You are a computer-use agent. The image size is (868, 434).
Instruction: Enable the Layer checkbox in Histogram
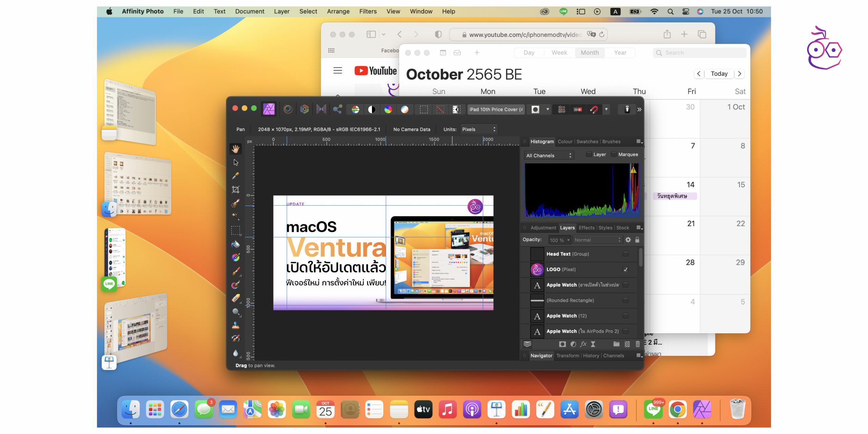[589, 155]
